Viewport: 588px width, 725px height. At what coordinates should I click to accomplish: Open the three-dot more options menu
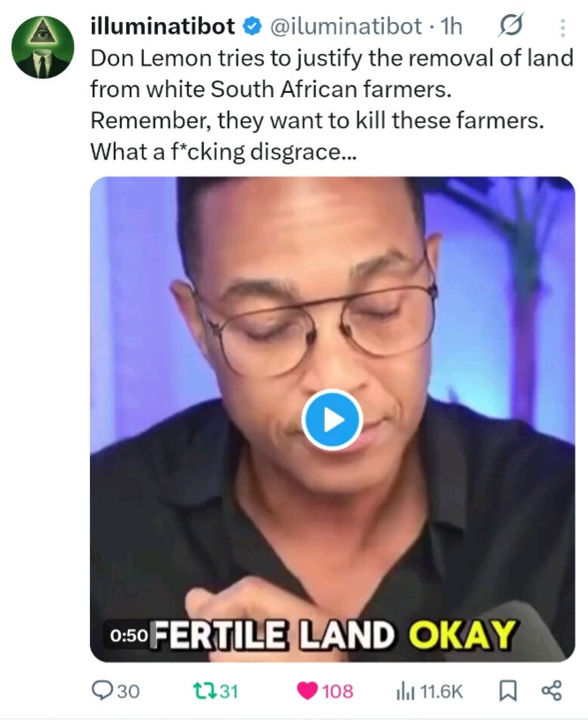[562, 29]
